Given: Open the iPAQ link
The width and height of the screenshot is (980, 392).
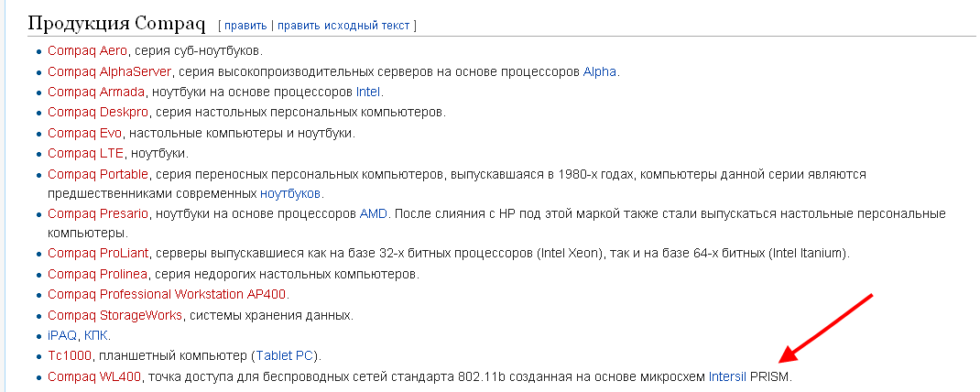Looking at the screenshot, I should click(62, 336).
